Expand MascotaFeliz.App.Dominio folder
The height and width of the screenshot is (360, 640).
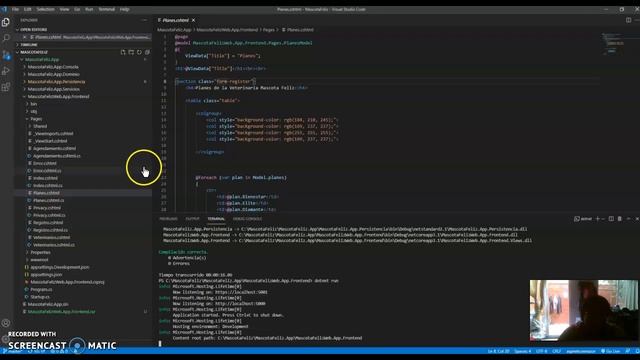tap(53, 74)
